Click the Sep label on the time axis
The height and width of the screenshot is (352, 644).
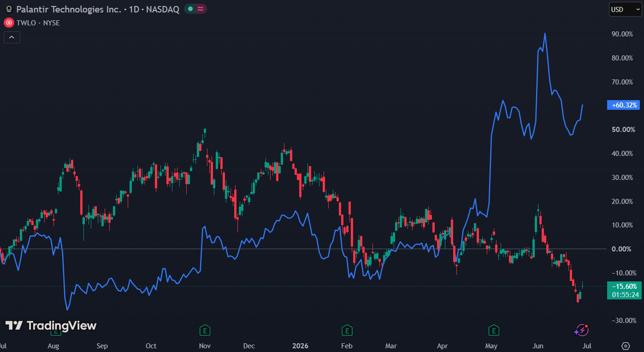(102, 346)
